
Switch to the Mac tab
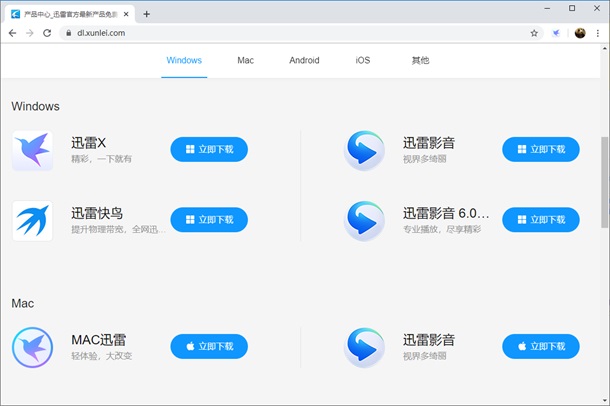[x=245, y=60]
